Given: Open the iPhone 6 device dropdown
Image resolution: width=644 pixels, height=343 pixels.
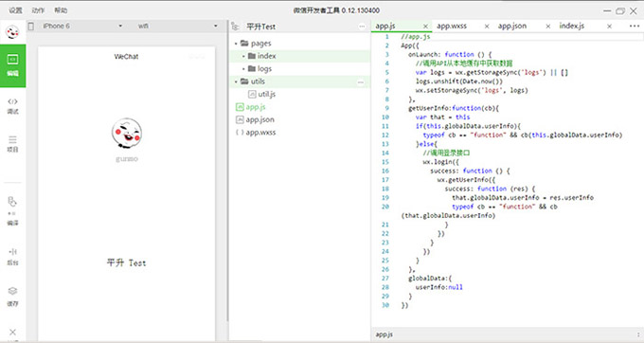Looking at the screenshot, I should [x=82, y=26].
